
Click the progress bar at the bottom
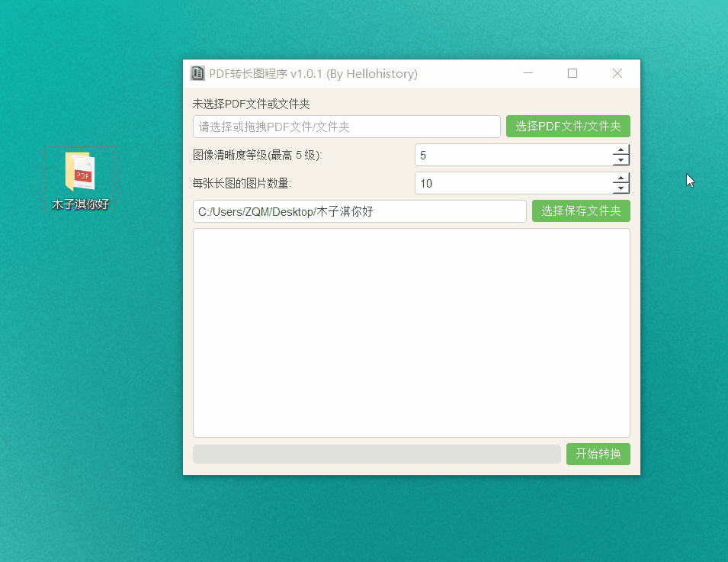coord(377,454)
